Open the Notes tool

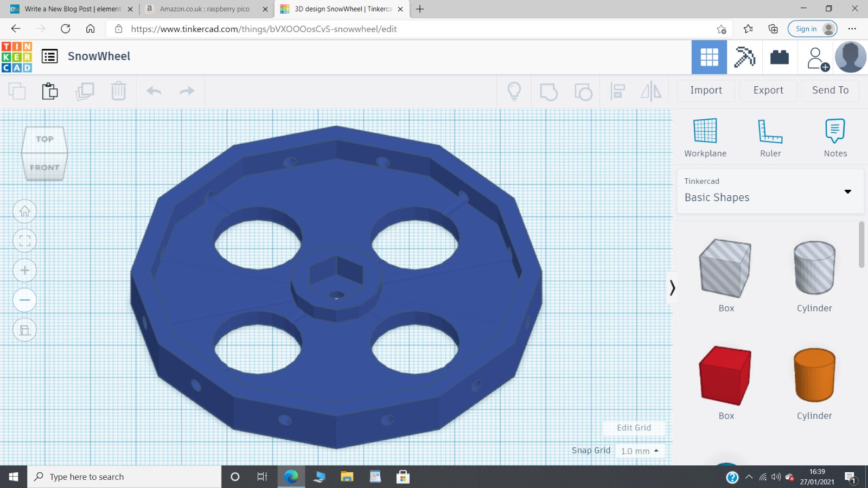click(835, 138)
